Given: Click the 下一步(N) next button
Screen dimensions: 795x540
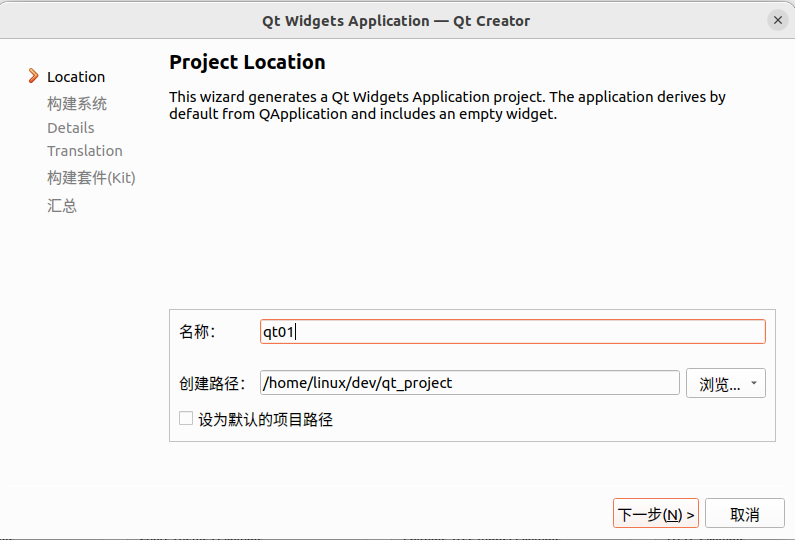Looking at the screenshot, I should point(656,514).
